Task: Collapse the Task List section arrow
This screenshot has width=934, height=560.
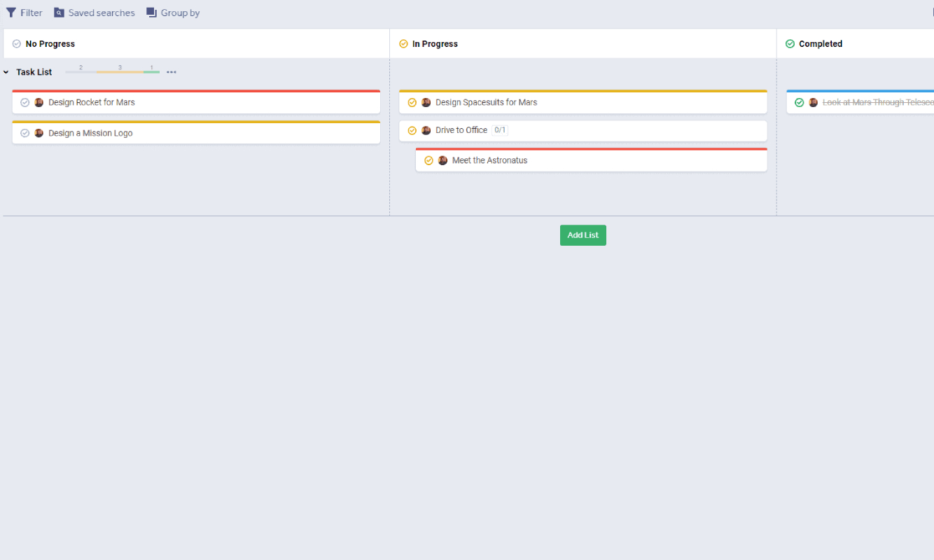Action: 6,72
